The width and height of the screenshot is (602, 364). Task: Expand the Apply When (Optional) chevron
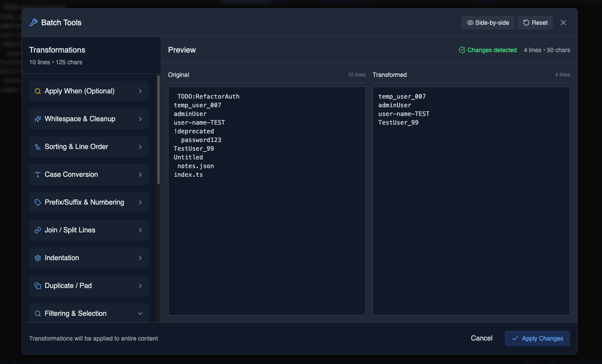pos(140,91)
